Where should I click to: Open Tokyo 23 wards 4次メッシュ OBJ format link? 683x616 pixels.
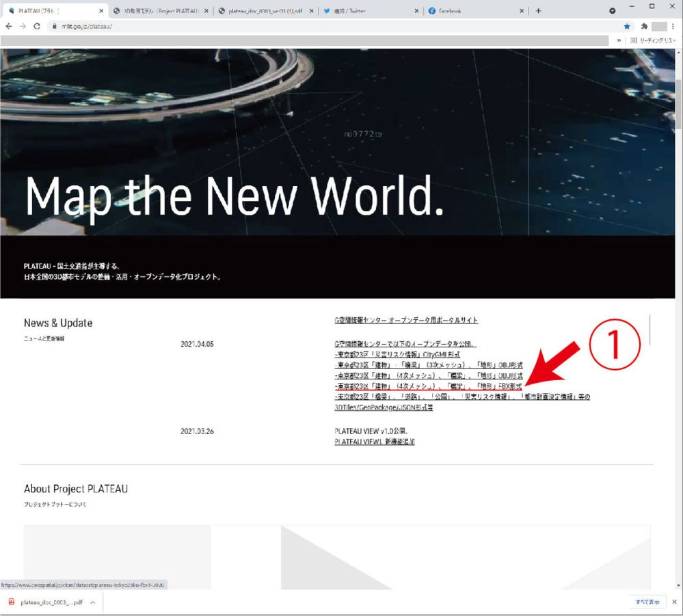pyautogui.click(x=429, y=375)
